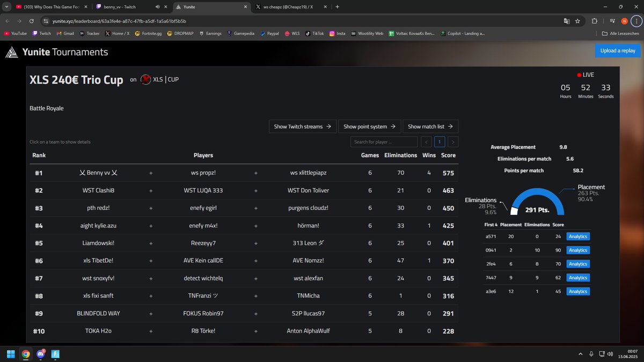Mute system volume in the taskbar
644x362 pixels.
tap(610, 354)
